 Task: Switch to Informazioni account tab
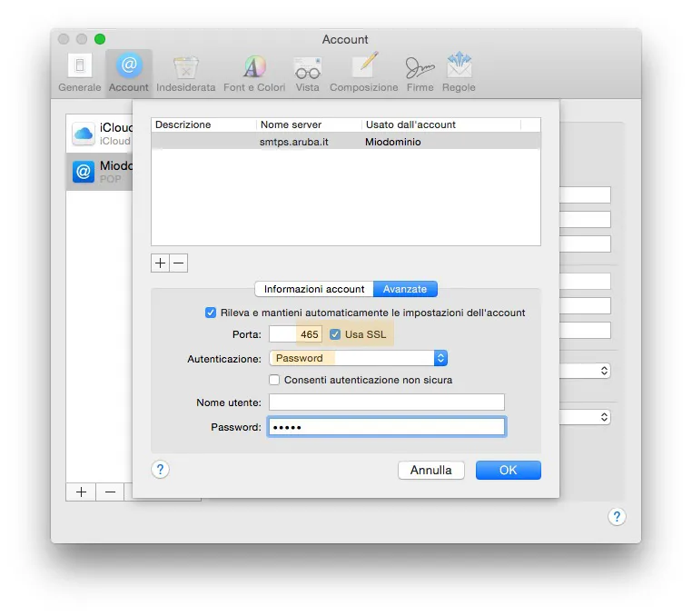[x=314, y=289]
